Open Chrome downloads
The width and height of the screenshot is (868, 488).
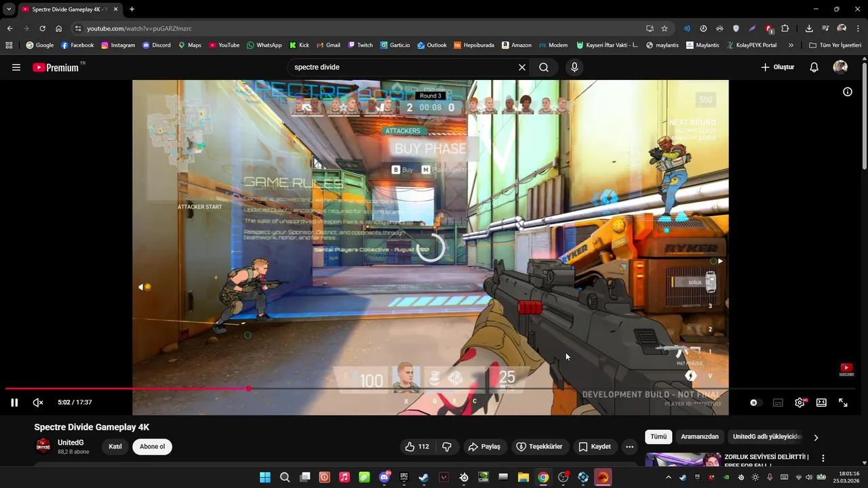(809, 28)
